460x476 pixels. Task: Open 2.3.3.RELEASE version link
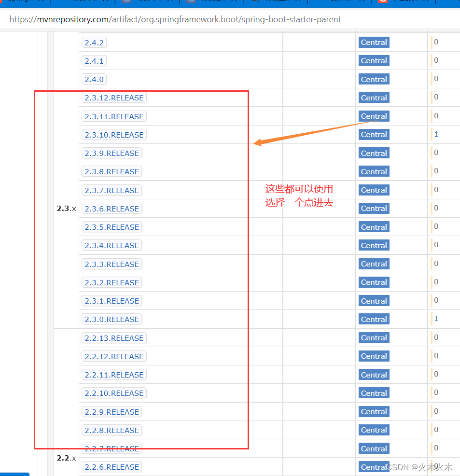click(x=112, y=264)
